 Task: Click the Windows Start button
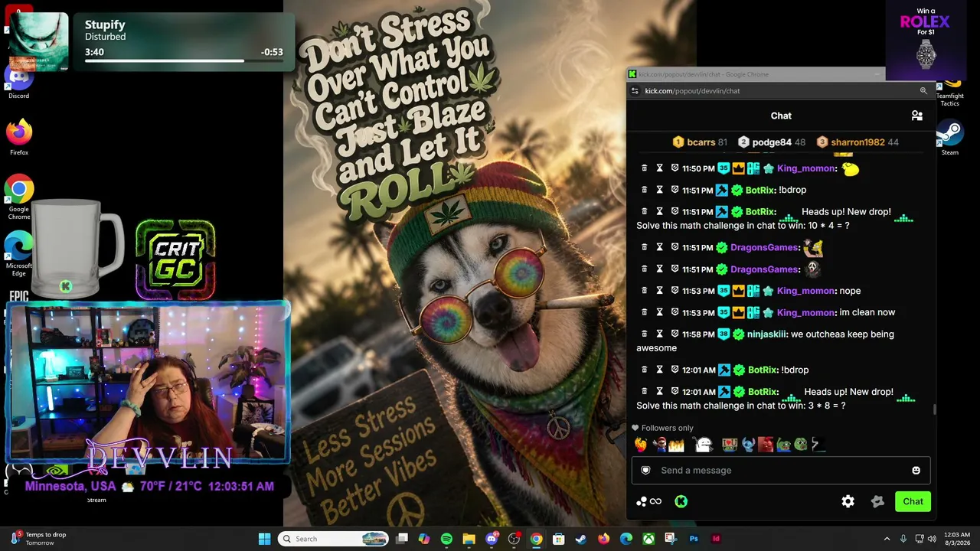click(x=264, y=539)
